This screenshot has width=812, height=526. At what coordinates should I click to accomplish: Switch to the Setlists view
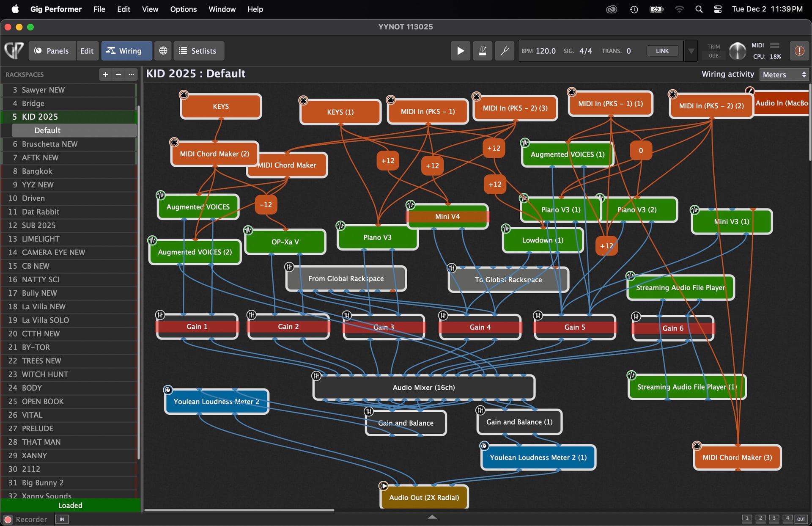(198, 51)
